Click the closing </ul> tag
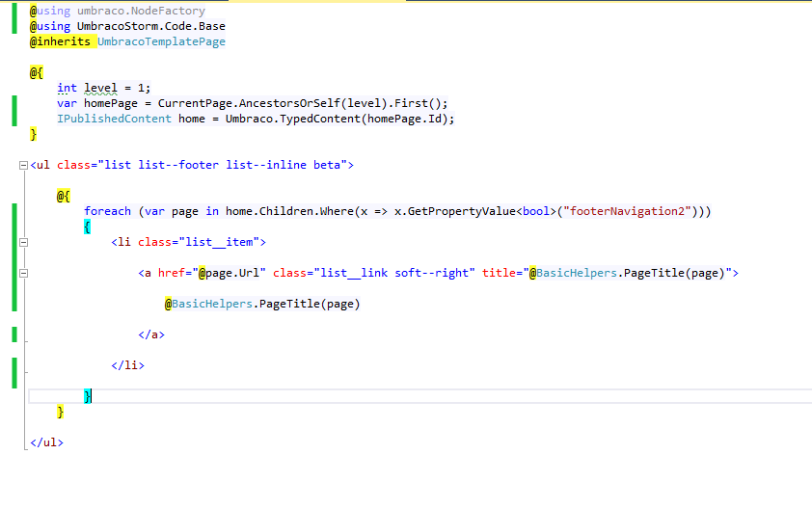The height and width of the screenshot is (508, 812). pyautogui.click(x=46, y=442)
